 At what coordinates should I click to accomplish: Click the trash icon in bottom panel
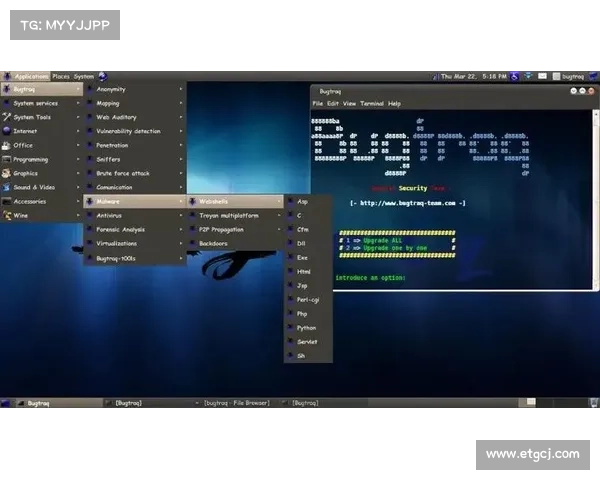(x=594, y=403)
